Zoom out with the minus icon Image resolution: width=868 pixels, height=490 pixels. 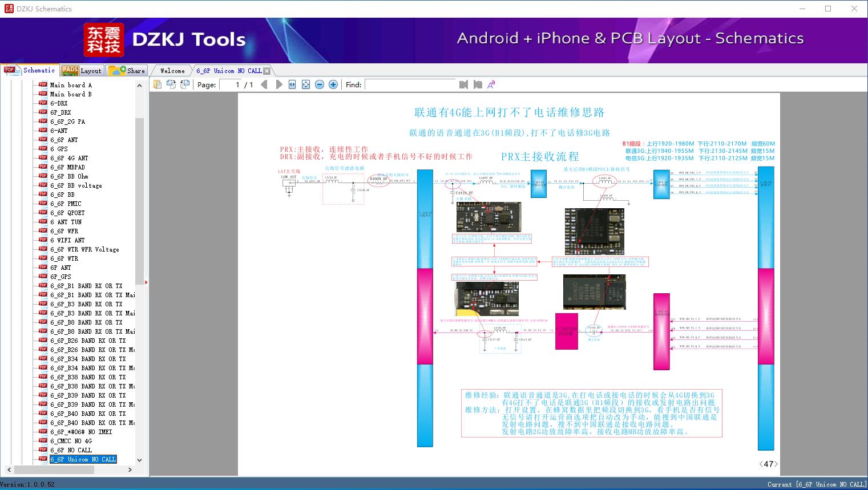[320, 84]
